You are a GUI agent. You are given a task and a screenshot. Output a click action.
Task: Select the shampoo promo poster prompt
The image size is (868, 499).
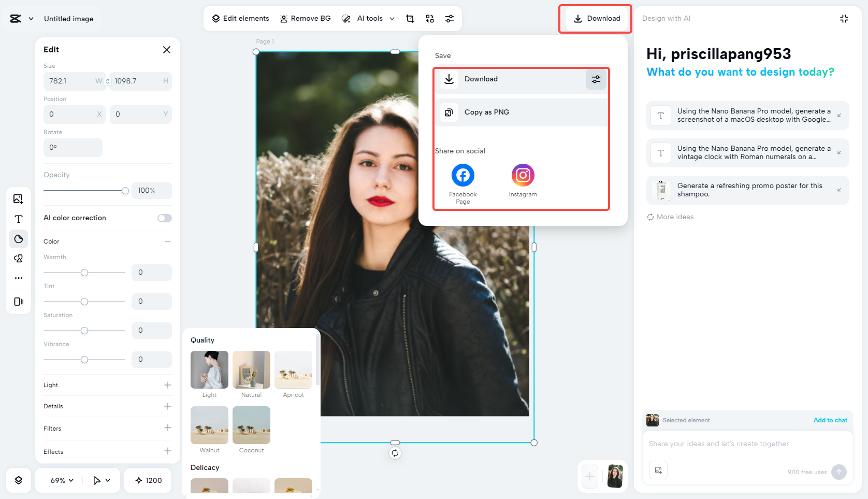(748, 190)
